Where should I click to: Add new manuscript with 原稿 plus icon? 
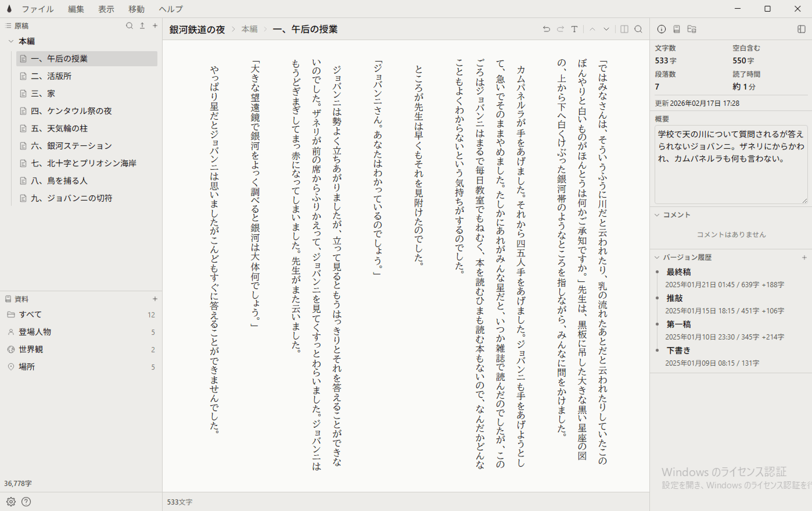click(155, 26)
